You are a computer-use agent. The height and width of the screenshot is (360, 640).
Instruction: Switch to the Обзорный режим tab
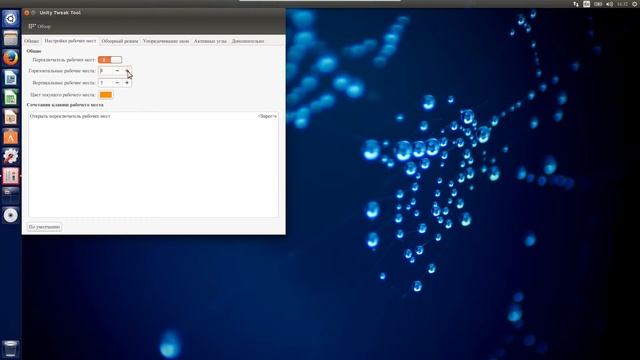pos(120,41)
